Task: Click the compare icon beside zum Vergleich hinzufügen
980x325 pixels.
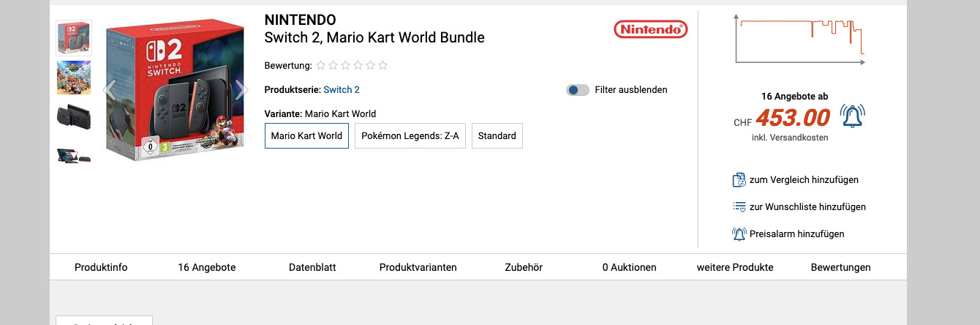Action: pos(739,179)
